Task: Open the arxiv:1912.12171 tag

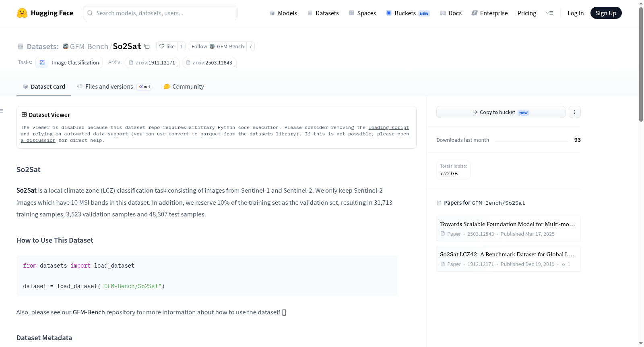Action: point(152,62)
